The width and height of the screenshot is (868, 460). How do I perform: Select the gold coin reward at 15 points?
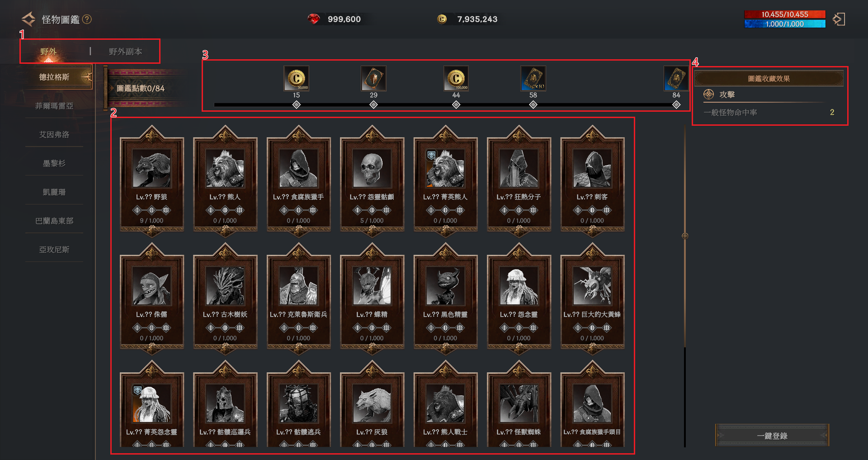[x=296, y=78]
